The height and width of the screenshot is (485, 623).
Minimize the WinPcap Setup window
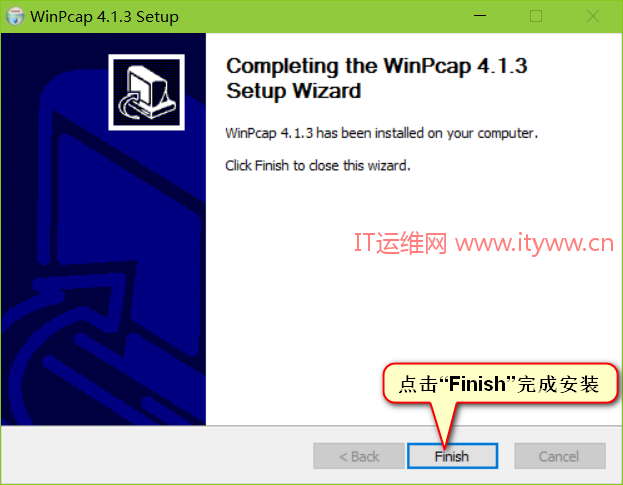480,16
